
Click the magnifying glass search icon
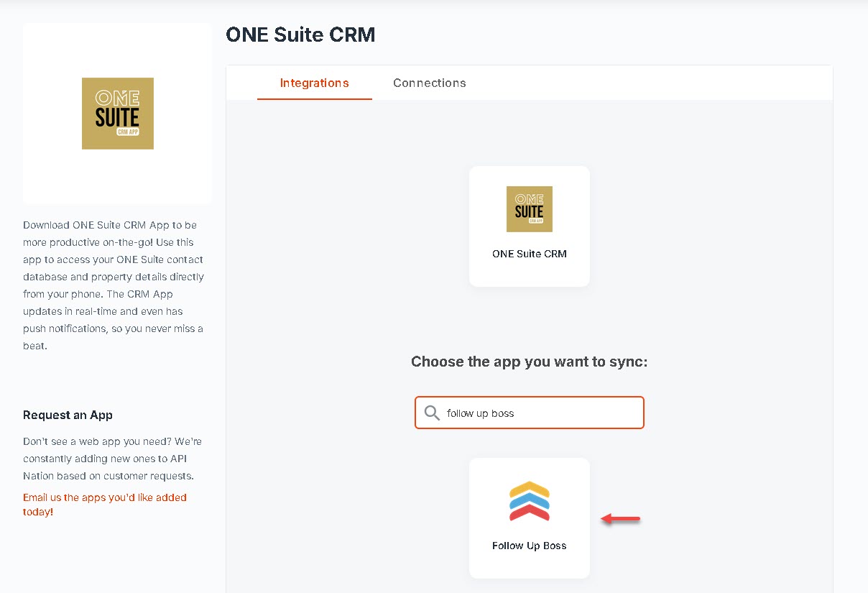coord(432,413)
